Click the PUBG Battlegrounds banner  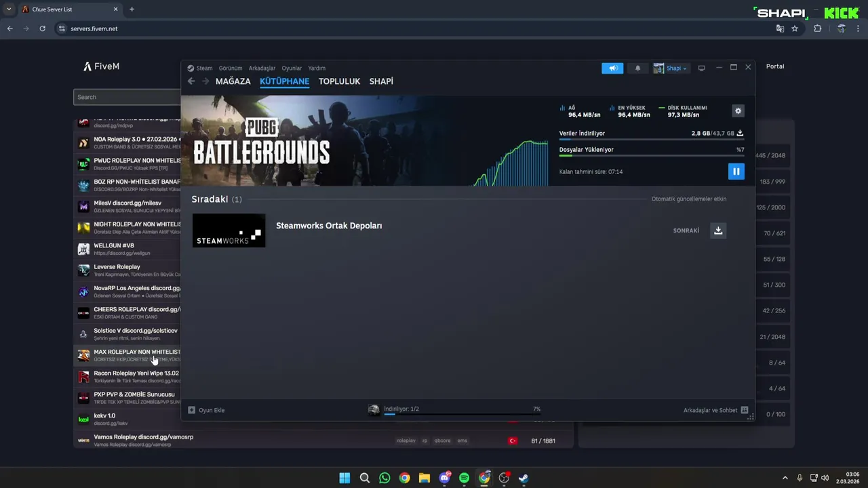tap(364, 141)
